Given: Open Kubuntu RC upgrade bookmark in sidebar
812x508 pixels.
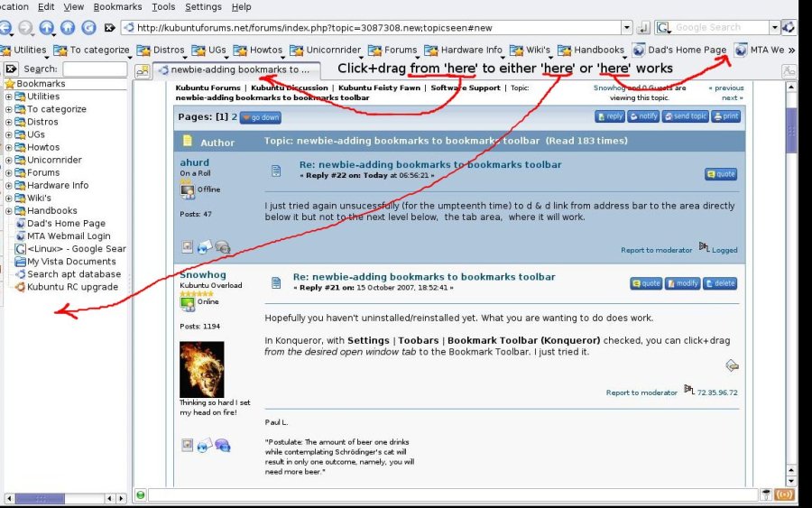Looking at the screenshot, I should [x=72, y=287].
